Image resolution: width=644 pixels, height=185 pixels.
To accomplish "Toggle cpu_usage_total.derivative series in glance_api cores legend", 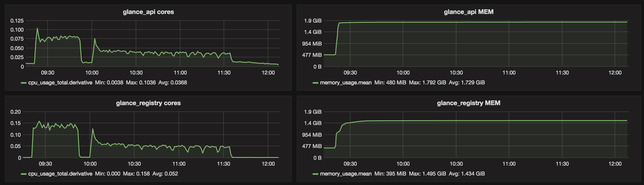I will 60,83.
